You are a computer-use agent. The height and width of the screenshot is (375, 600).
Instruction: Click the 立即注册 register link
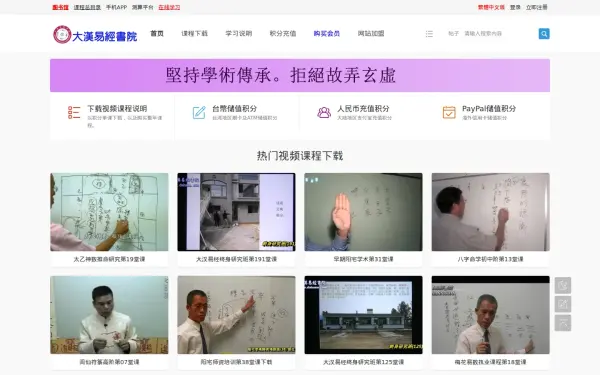(x=536, y=7)
